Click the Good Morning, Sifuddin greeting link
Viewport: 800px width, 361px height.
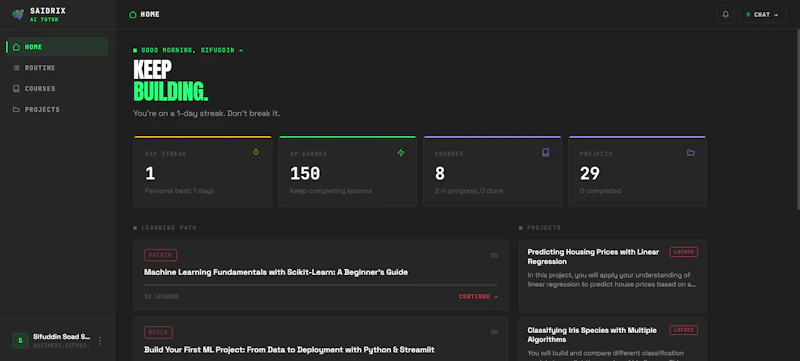coord(188,50)
